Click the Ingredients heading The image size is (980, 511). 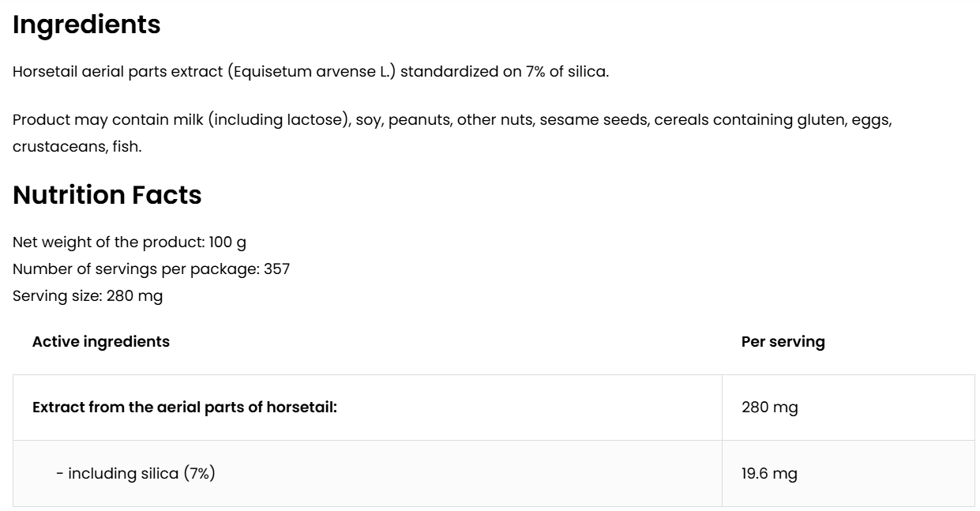point(87,24)
